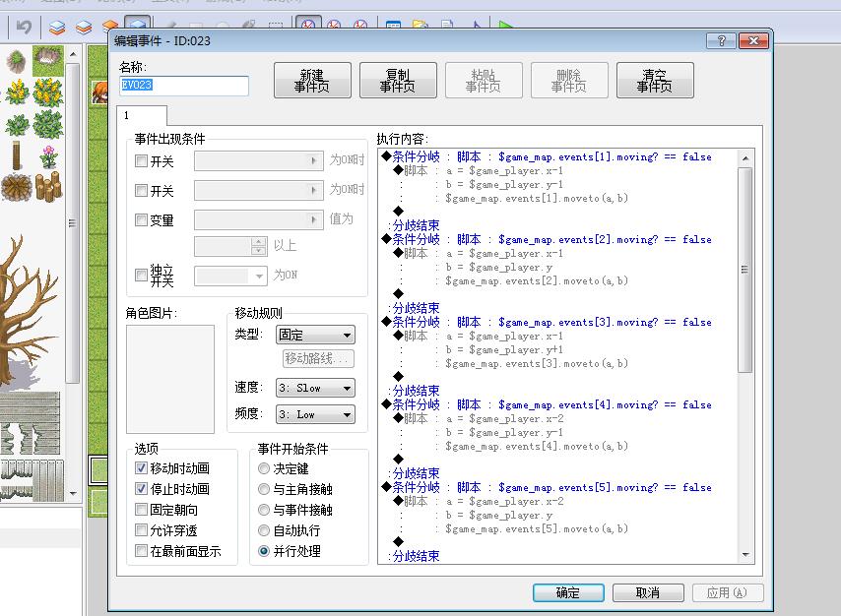Click the 确定 button

(x=568, y=592)
